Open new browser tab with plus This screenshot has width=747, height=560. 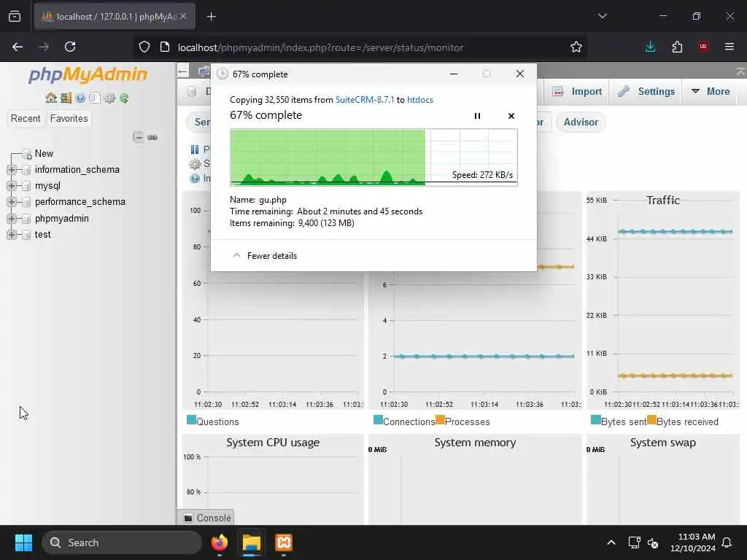(x=212, y=17)
